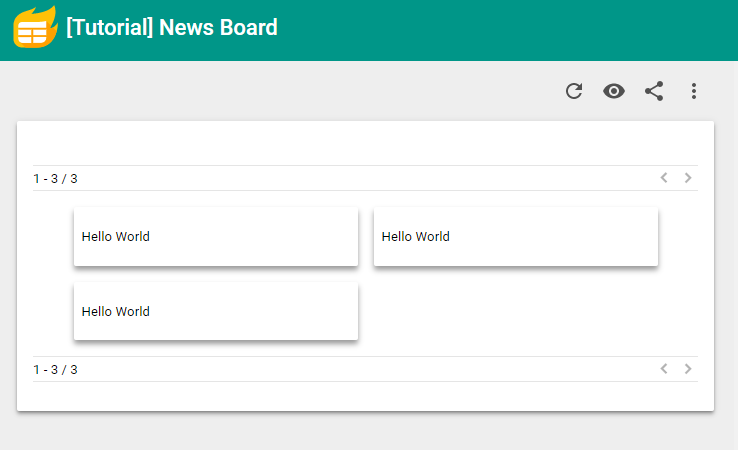Click the refresh icon
This screenshot has height=450, width=738.
pyautogui.click(x=574, y=91)
